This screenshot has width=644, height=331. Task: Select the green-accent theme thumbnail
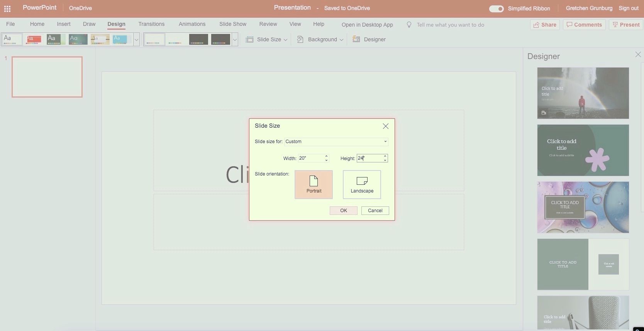(x=56, y=39)
